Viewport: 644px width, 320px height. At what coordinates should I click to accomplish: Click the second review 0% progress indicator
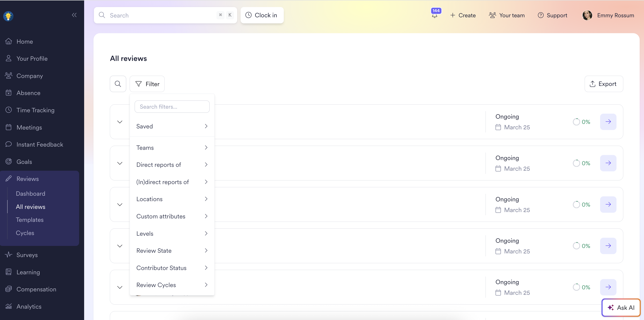click(x=581, y=163)
